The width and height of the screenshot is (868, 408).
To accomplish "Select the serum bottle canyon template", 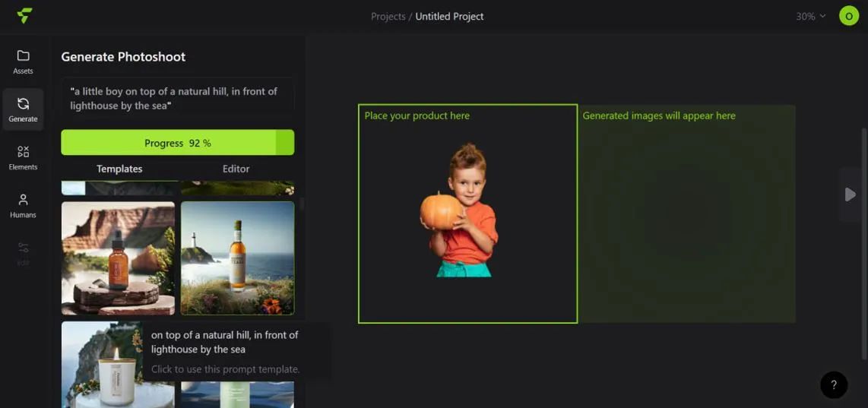I will point(118,258).
